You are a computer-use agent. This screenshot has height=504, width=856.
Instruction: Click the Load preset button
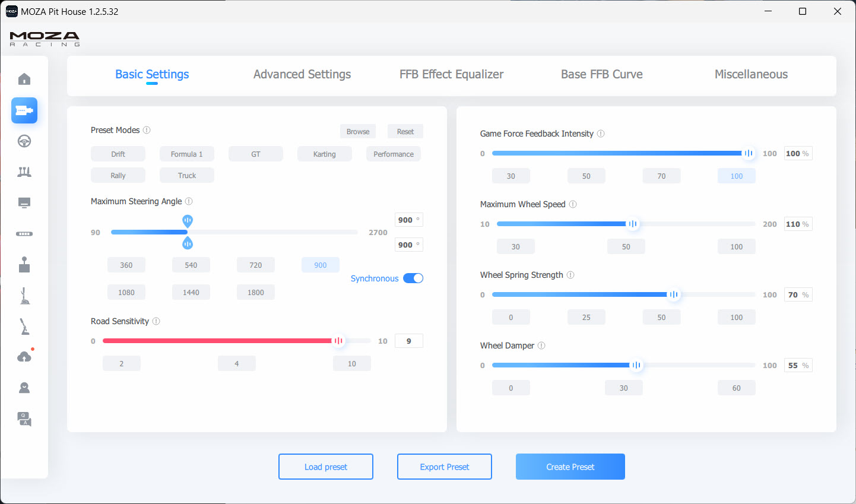pyautogui.click(x=325, y=467)
